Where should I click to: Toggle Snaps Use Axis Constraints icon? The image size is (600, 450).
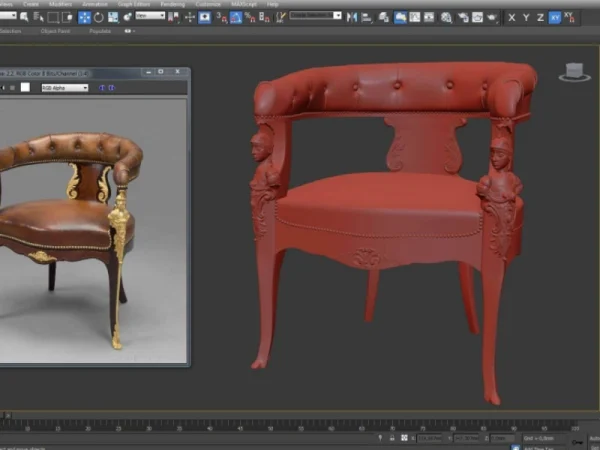[x=569, y=18]
